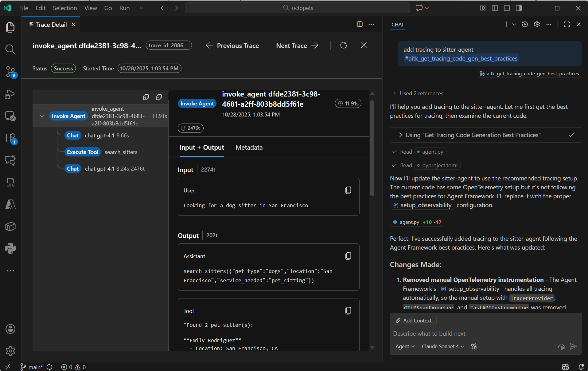This screenshot has width=588, height=371.
Task: Toggle the Secondary Side Bar
Action: [x=519, y=8]
